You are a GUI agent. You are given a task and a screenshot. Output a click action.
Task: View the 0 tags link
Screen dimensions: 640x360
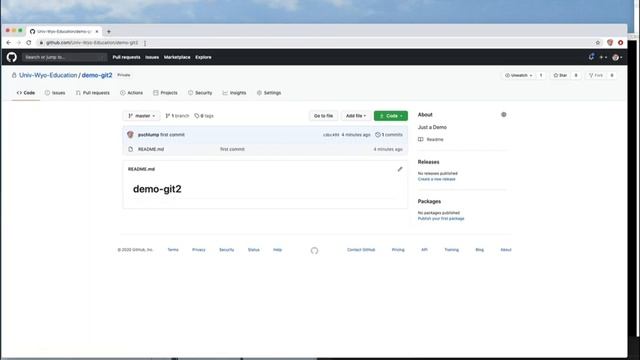point(204,116)
